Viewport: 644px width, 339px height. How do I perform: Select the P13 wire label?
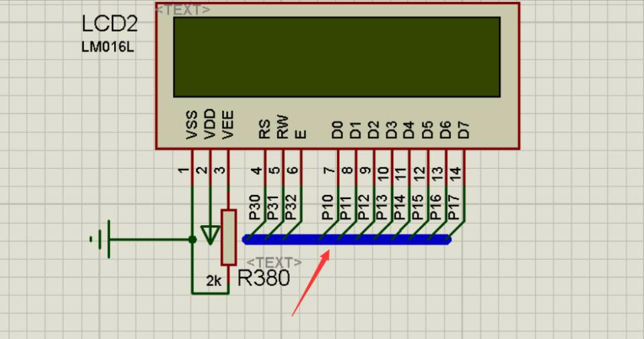tap(382, 207)
